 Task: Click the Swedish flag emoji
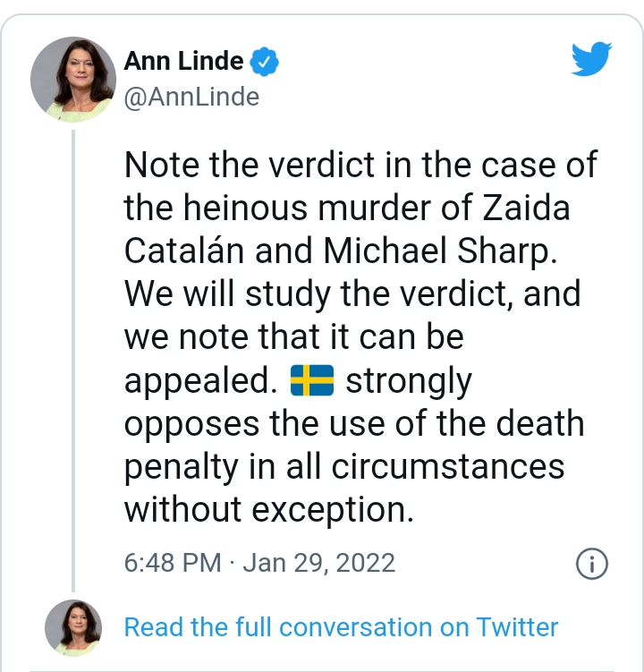pyautogui.click(x=312, y=380)
